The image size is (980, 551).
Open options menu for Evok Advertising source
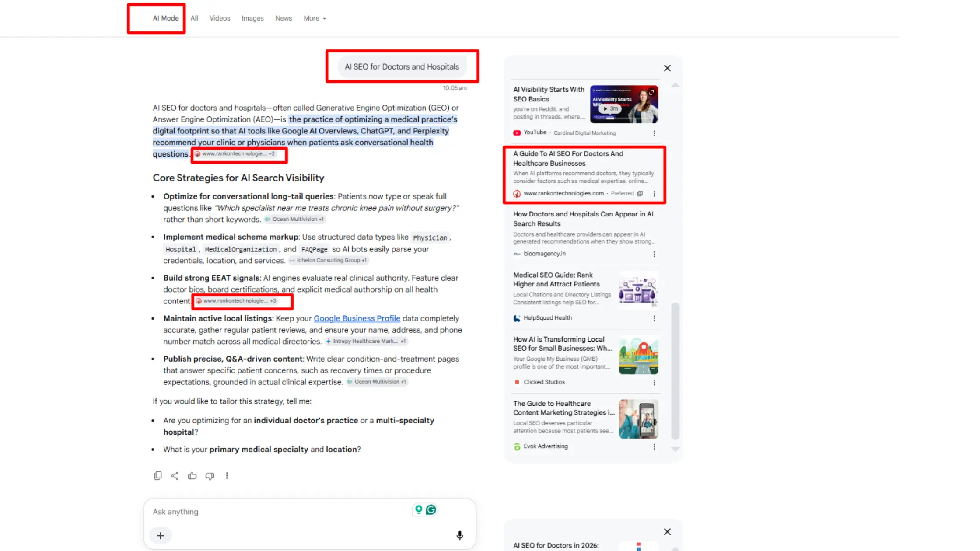[x=654, y=446]
